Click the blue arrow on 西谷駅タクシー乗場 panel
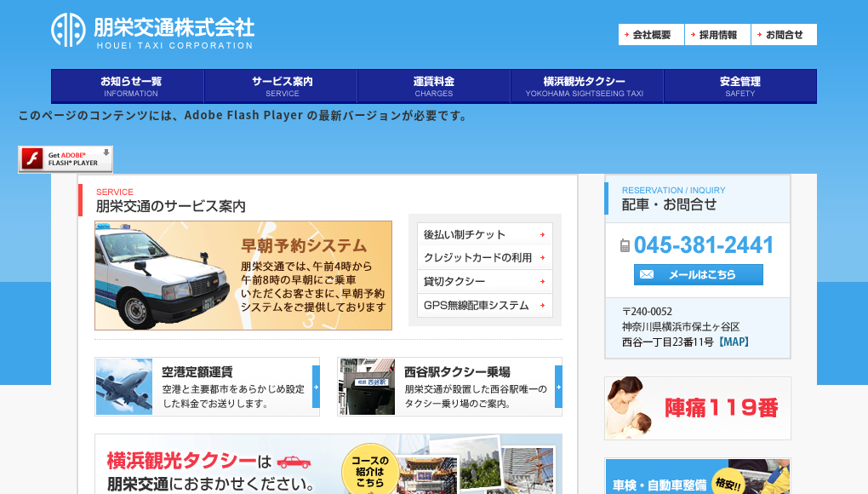 tap(559, 386)
